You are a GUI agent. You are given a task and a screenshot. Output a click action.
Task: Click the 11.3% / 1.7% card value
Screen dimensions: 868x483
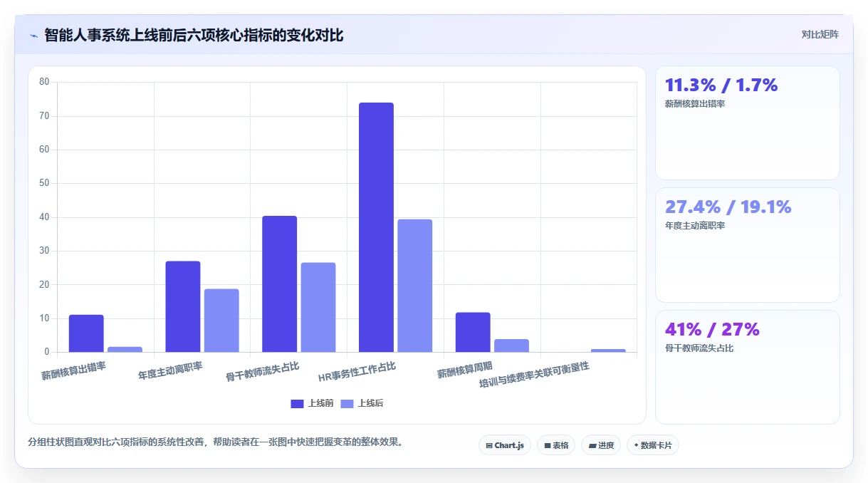721,85
